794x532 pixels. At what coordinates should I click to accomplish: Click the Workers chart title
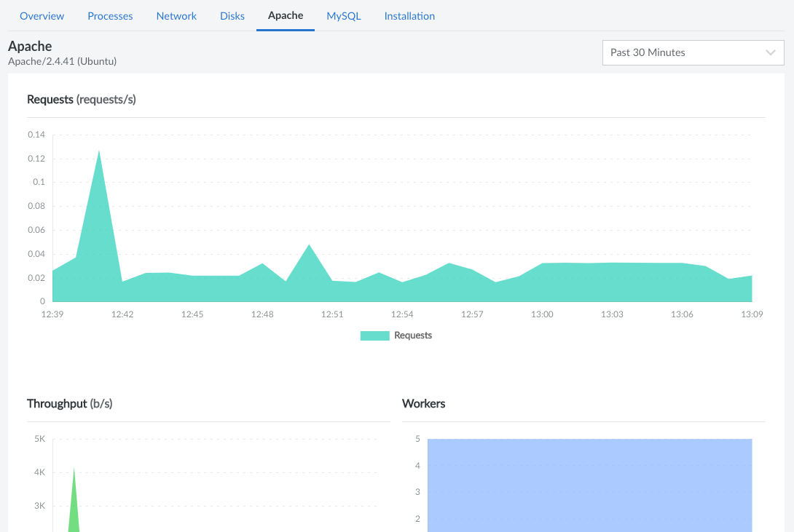(422, 403)
